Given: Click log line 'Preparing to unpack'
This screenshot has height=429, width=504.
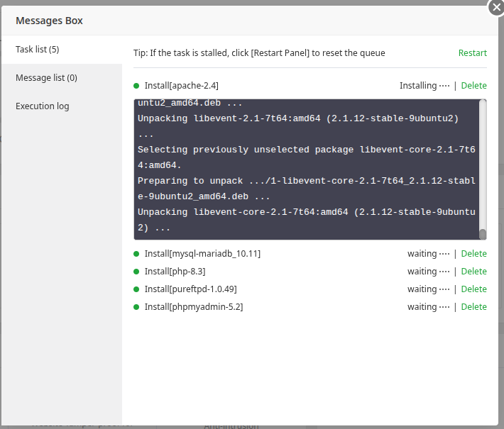Looking at the screenshot, I should [x=307, y=189].
